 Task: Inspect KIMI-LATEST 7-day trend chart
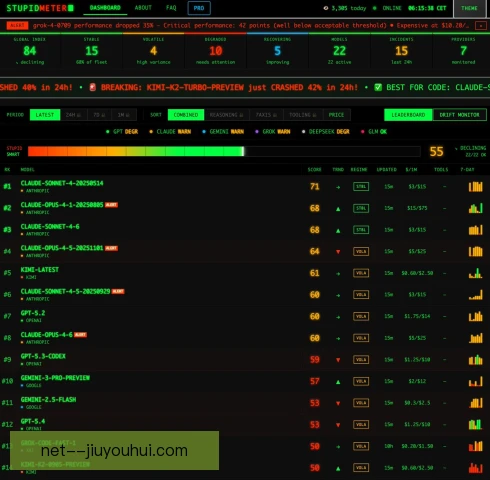[475, 273]
